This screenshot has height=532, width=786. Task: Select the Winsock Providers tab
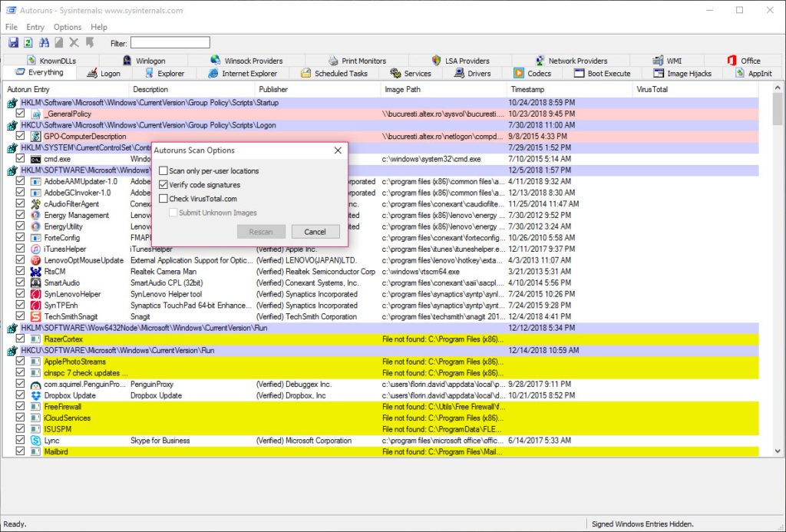pos(246,61)
